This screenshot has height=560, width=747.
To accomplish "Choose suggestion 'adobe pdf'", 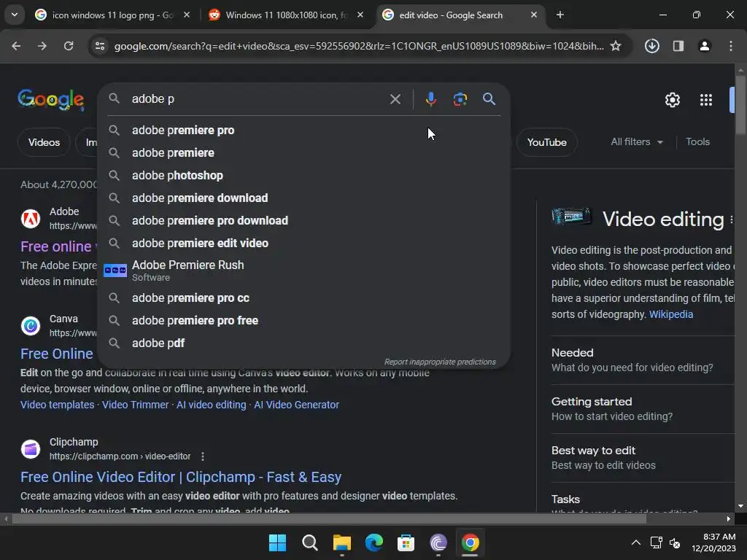I will [303, 343].
